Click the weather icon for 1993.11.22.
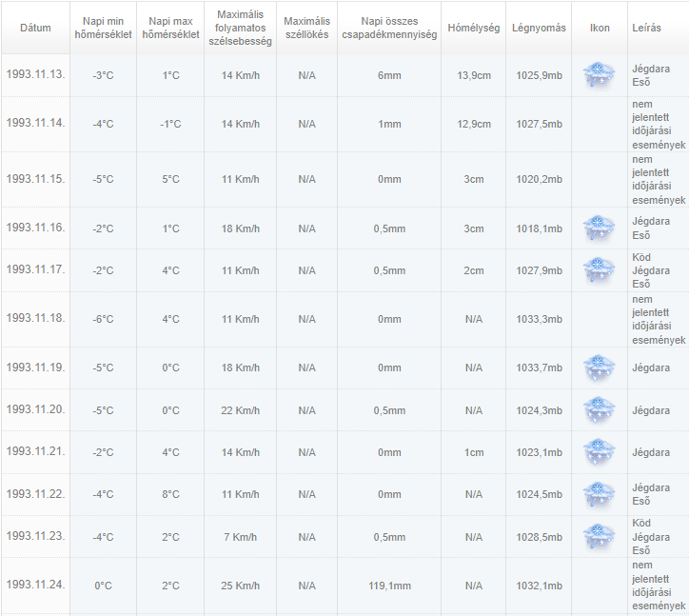Viewport: 689px width, 616px height. point(599,494)
